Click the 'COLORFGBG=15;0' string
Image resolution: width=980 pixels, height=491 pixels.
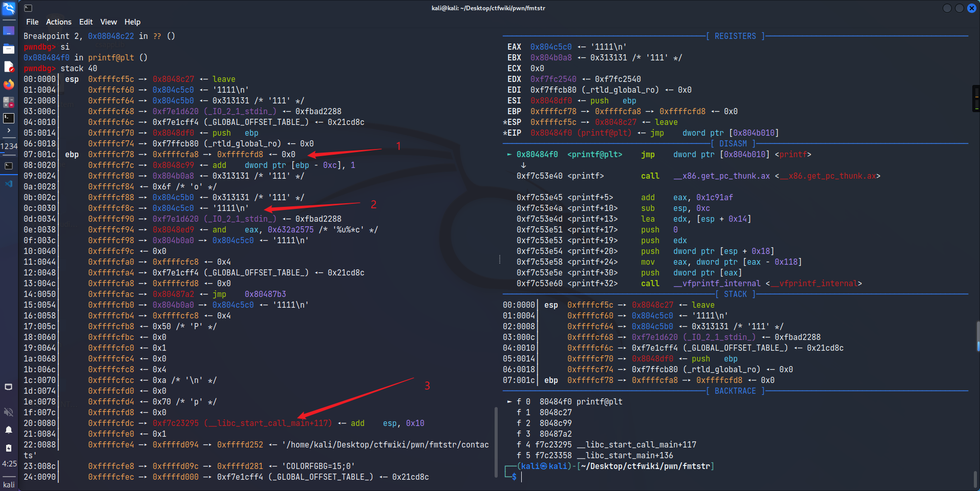click(x=318, y=466)
